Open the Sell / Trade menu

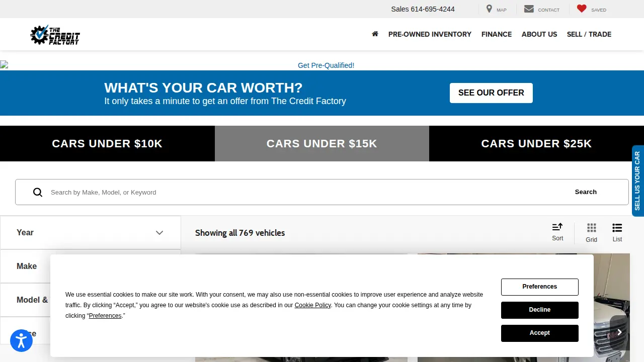point(589,34)
